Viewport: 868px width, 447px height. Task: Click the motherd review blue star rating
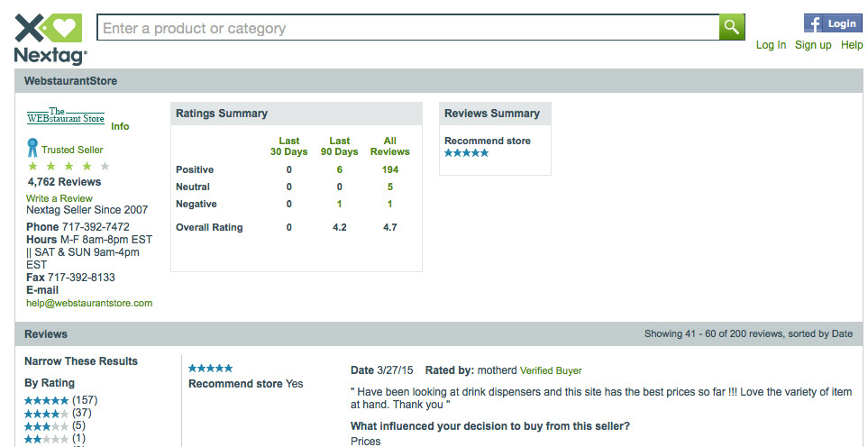point(210,369)
